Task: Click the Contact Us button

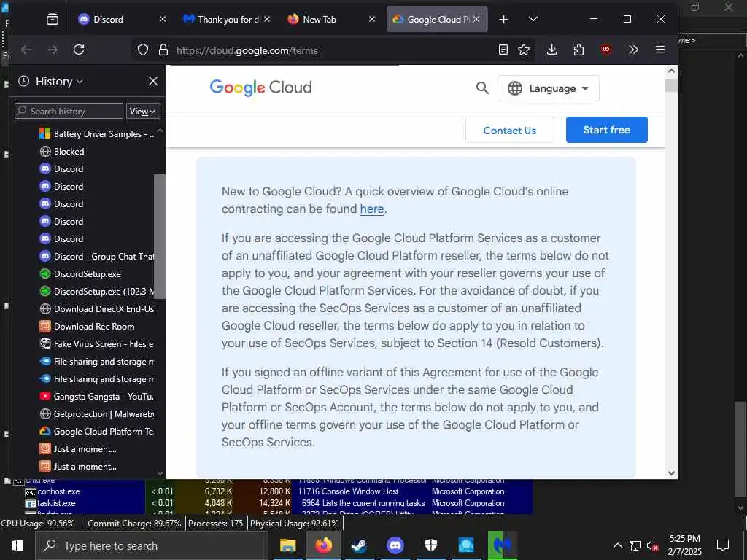Action: pos(510,130)
